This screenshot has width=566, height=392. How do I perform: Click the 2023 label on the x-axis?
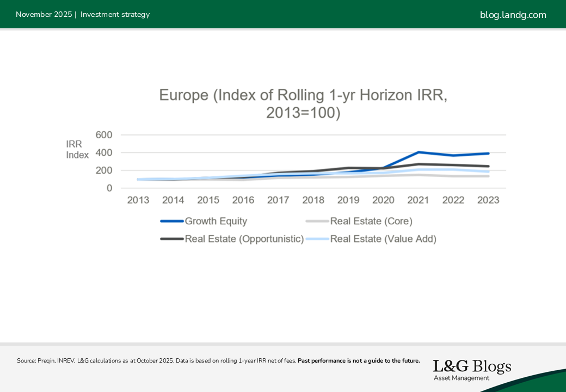(488, 200)
